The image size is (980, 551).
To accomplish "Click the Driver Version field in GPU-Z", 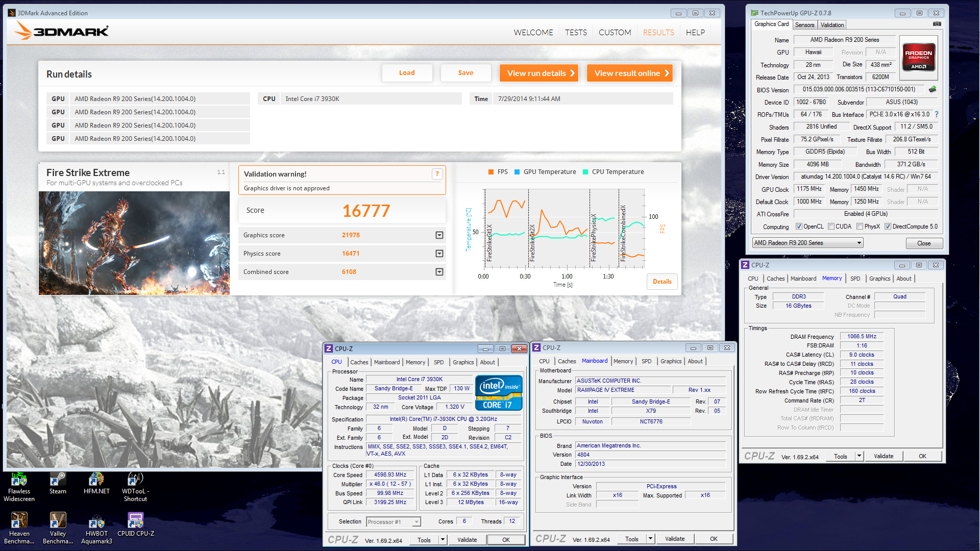I will 866,177.
